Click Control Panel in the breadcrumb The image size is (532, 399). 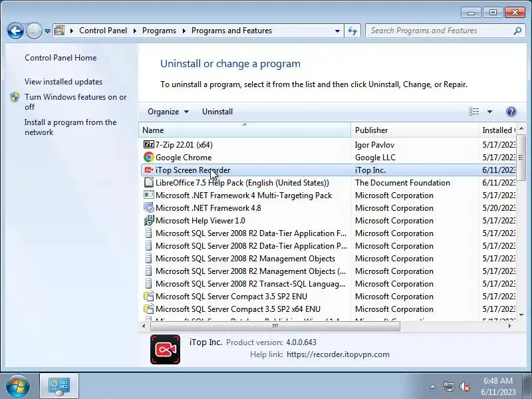tap(103, 31)
